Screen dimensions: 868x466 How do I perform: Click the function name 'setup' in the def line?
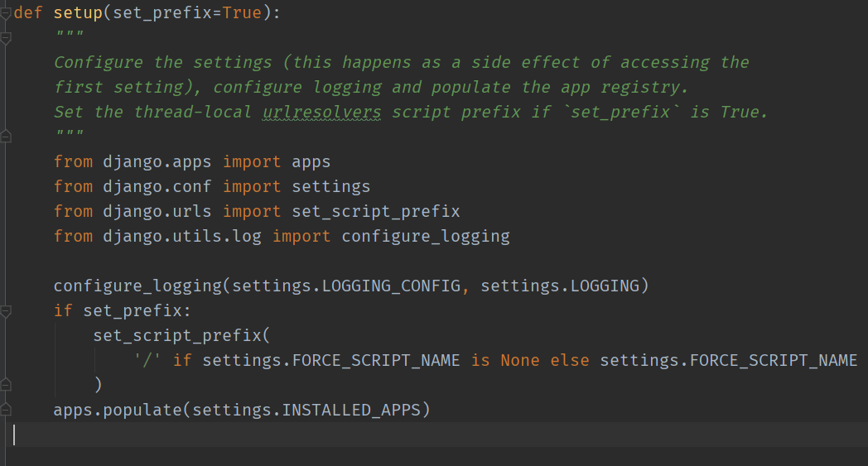[78, 12]
